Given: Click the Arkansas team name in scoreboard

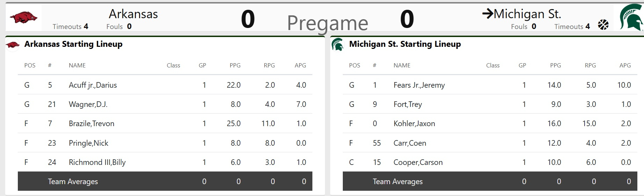Looking at the screenshot, I should click(x=133, y=14).
